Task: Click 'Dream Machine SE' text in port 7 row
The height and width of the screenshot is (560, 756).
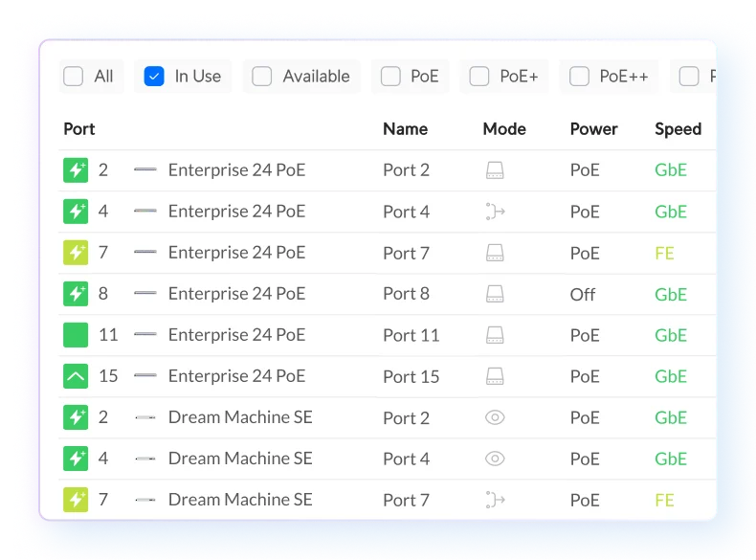Action: (x=240, y=500)
